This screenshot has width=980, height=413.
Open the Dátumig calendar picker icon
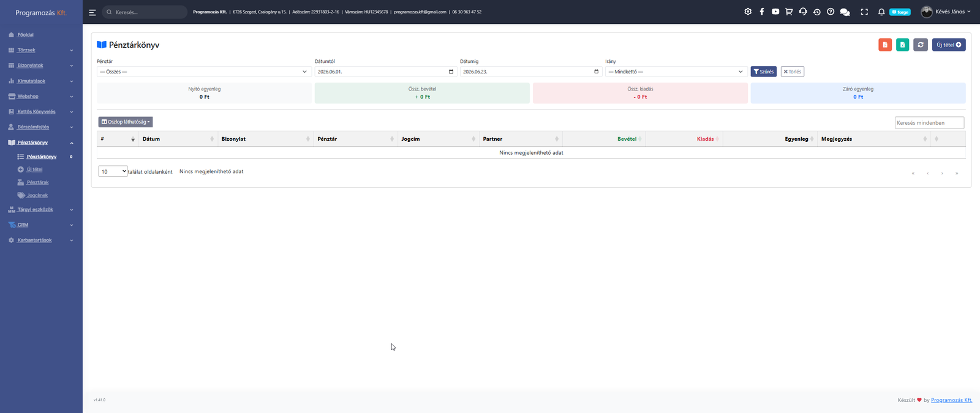tap(597, 72)
